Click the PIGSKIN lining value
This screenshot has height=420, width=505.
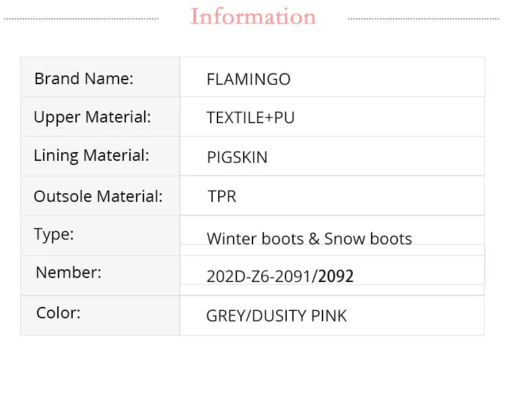237,157
